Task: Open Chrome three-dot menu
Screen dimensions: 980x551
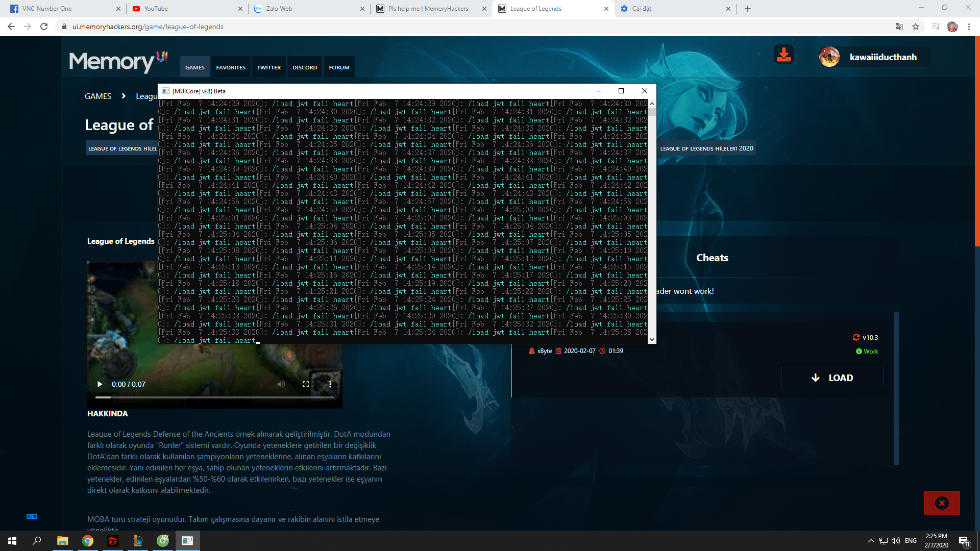Action: (969, 27)
